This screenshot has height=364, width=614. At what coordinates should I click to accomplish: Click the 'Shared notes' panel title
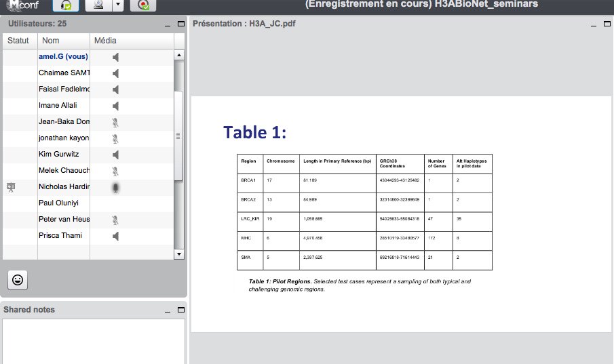(x=29, y=310)
